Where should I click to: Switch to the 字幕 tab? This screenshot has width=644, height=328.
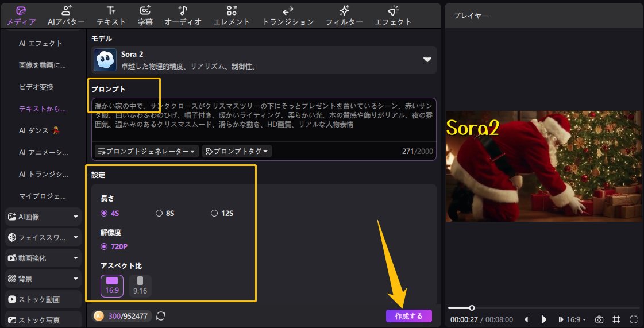145,16
